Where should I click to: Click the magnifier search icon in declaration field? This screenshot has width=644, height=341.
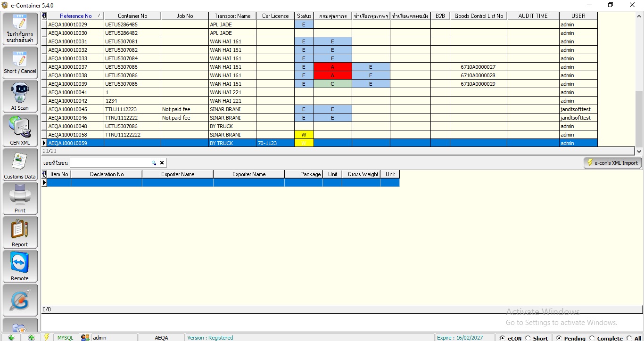154,163
